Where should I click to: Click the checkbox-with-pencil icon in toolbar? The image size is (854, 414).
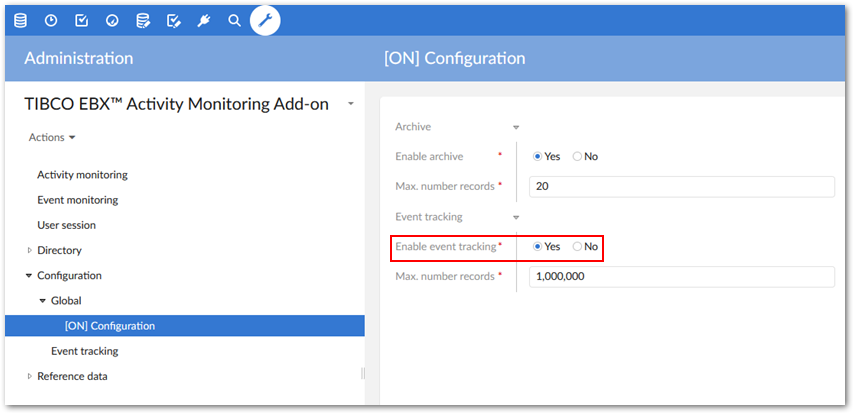(x=174, y=20)
